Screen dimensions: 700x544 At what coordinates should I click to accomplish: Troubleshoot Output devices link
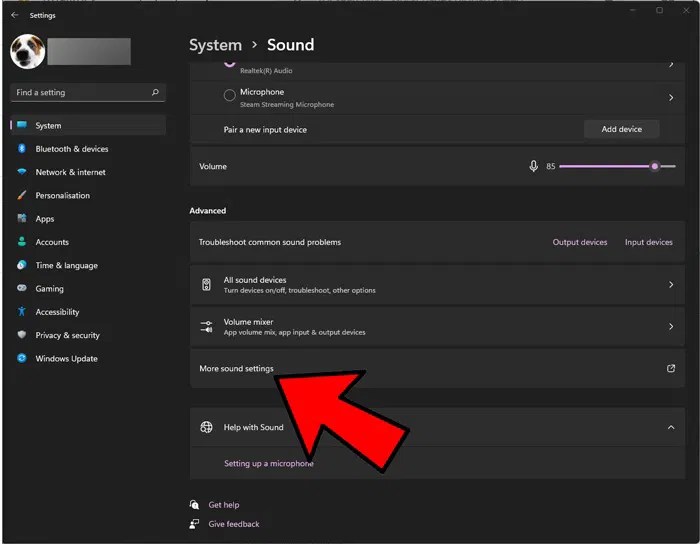pyautogui.click(x=580, y=242)
